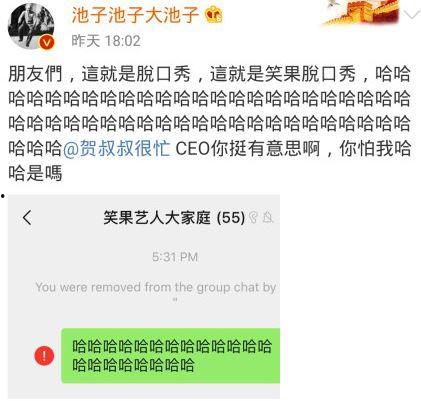Tap the crown membership icon beside username
Viewport: 421px width, 401px height.
pos(214,15)
